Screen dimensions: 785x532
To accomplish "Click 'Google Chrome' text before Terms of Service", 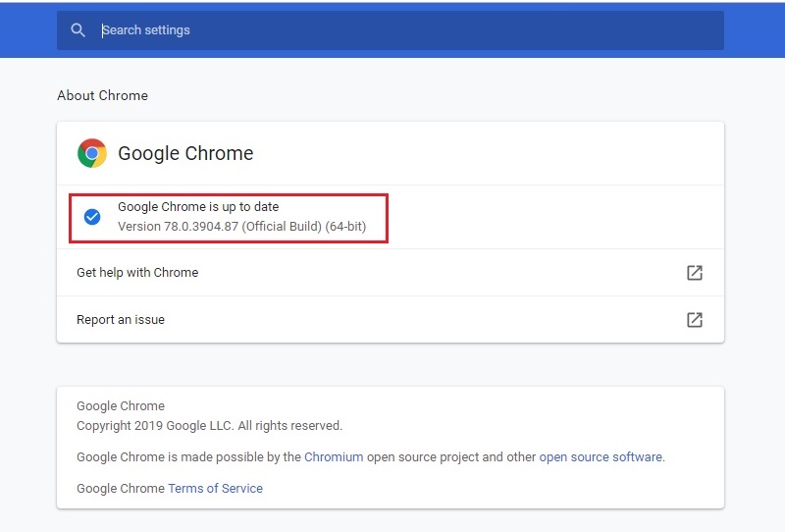I will tap(120, 489).
